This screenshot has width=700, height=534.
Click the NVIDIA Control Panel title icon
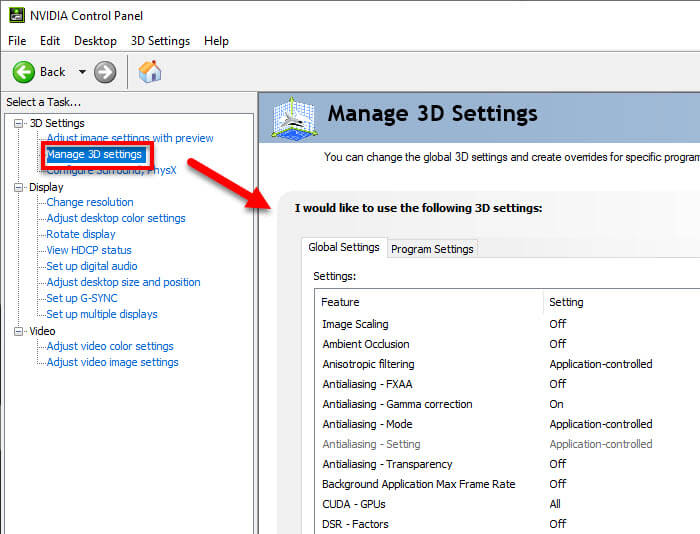click(x=17, y=15)
